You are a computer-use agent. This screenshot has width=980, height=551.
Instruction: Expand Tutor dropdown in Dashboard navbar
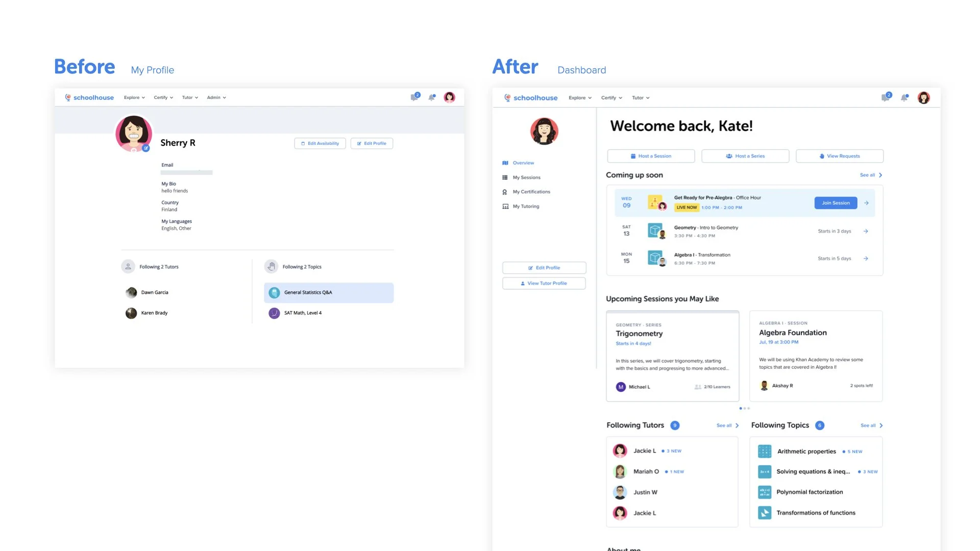[641, 98]
